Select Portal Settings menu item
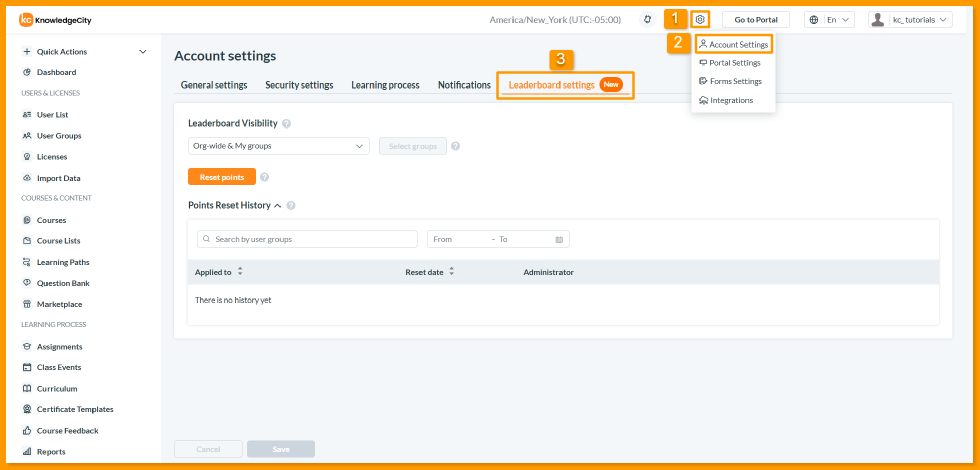980x470 pixels. point(730,63)
